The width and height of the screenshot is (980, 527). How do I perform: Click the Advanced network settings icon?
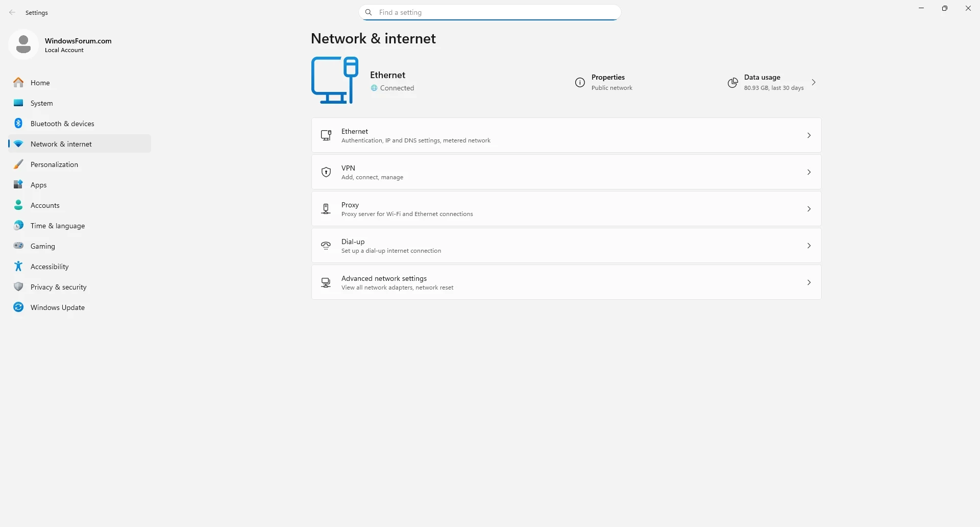pyautogui.click(x=326, y=282)
